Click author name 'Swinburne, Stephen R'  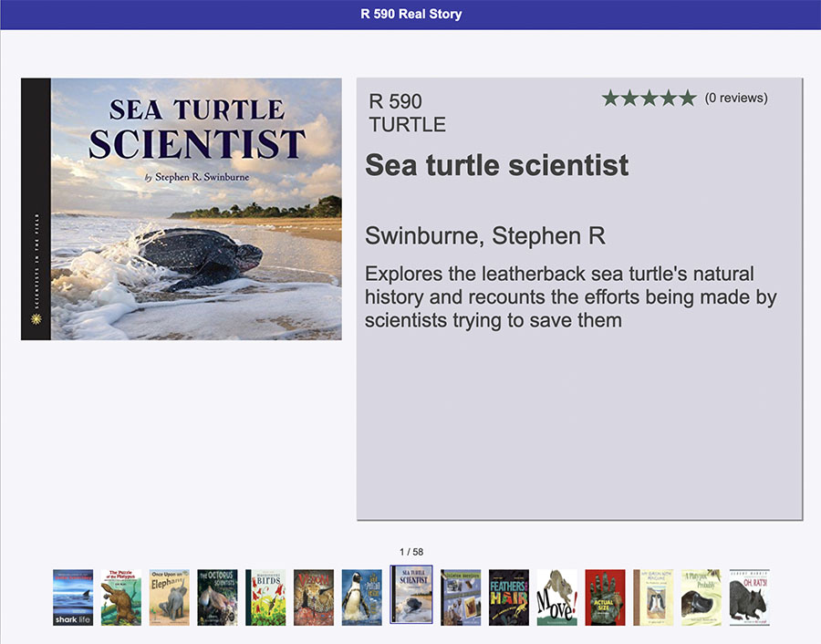coord(485,235)
